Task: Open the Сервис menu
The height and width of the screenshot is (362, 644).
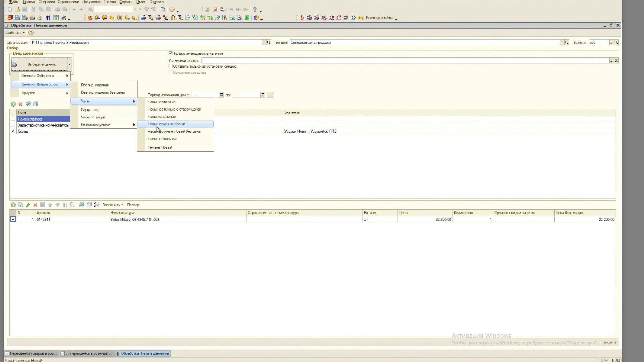Action: [x=126, y=2]
